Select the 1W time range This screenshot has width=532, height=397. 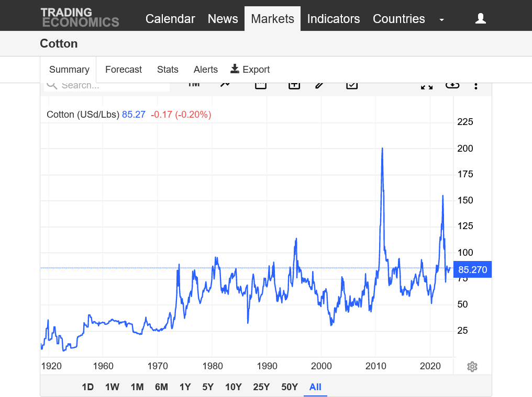(x=112, y=387)
